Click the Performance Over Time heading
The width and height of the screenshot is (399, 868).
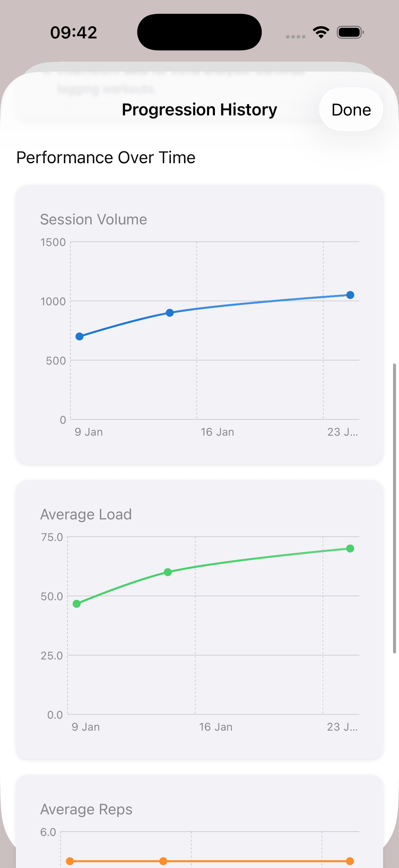coord(106,157)
